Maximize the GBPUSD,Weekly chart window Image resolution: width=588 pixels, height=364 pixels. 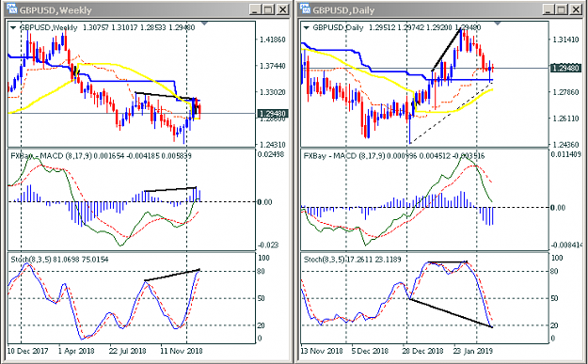pos(269,9)
